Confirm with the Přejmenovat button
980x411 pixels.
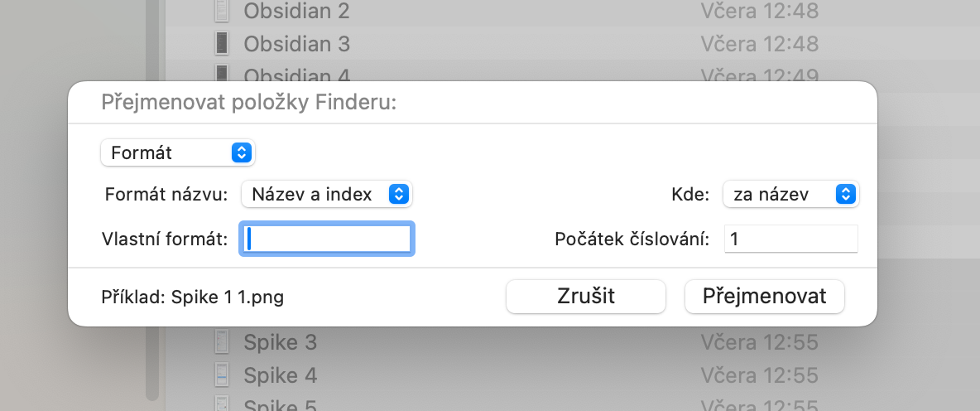(764, 296)
